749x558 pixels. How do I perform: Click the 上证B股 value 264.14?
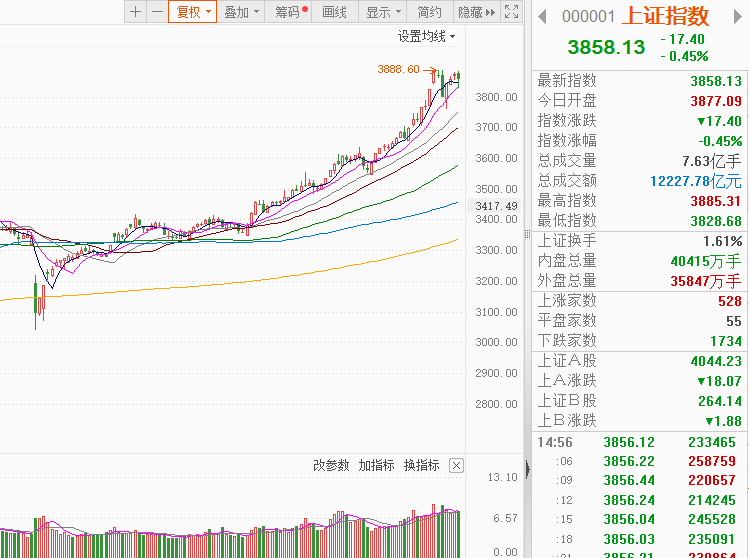point(720,401)
